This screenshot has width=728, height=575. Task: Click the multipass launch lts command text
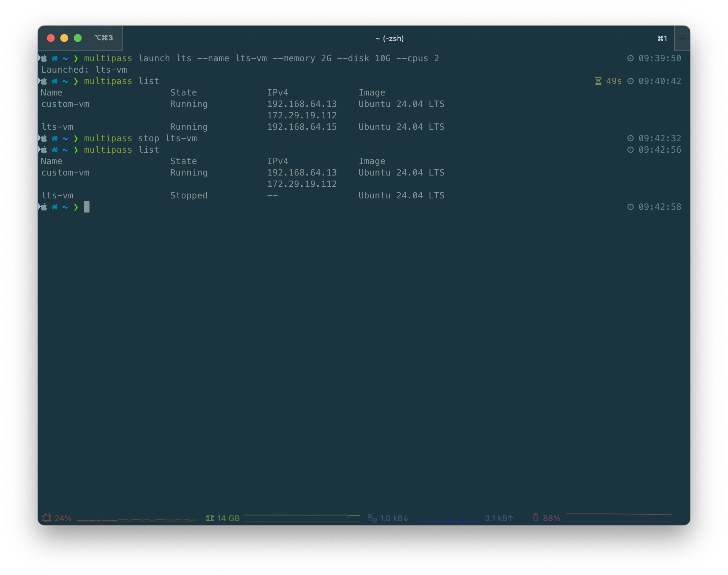point(261,58)
